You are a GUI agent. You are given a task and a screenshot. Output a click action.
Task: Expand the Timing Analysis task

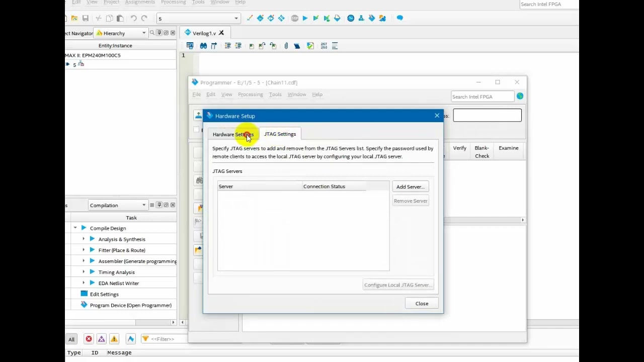[84, 272]
